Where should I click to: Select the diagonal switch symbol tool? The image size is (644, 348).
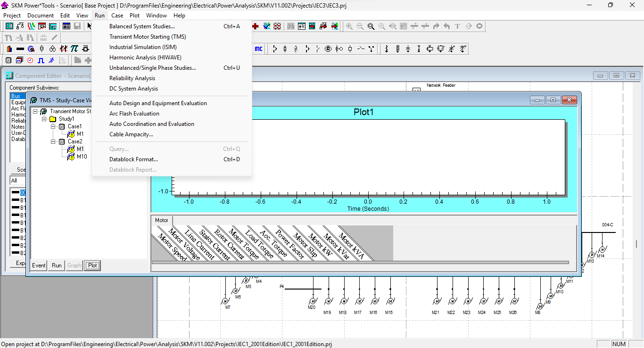pos(317,49)
